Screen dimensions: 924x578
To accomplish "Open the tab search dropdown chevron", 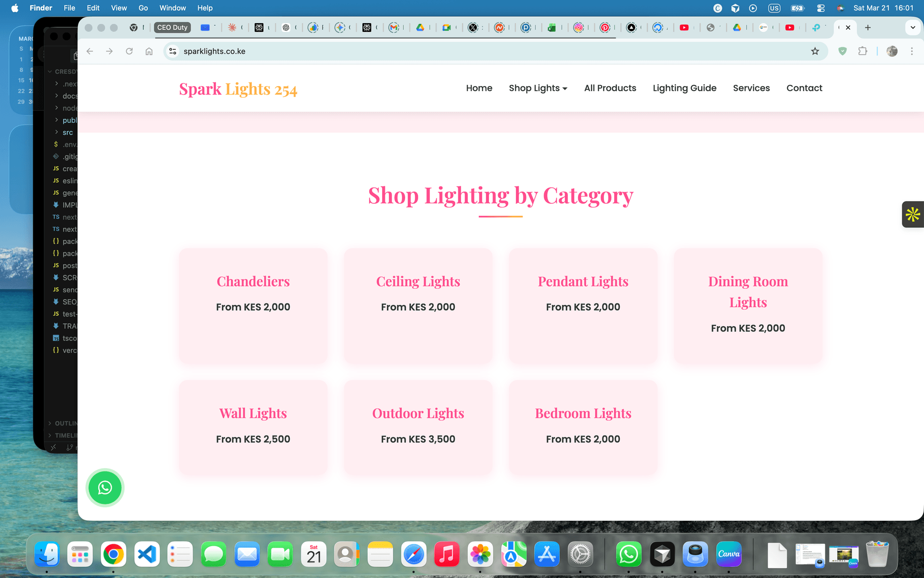I will [913, 27].
